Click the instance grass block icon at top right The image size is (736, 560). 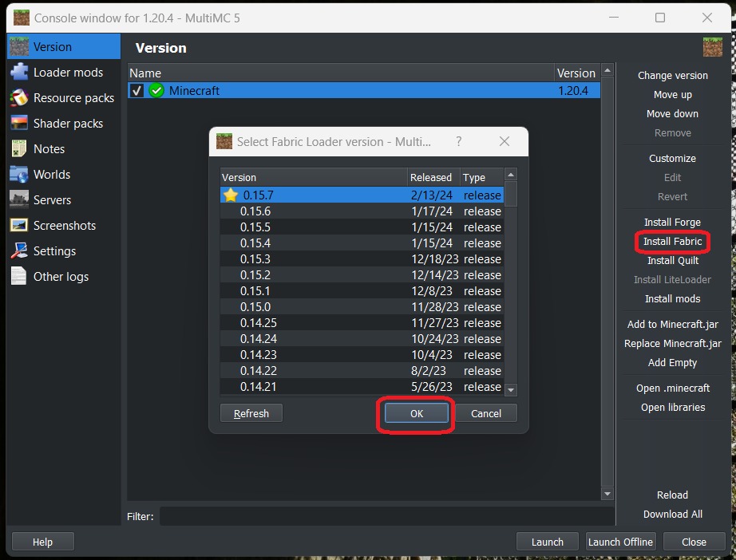tap(713, 47)
